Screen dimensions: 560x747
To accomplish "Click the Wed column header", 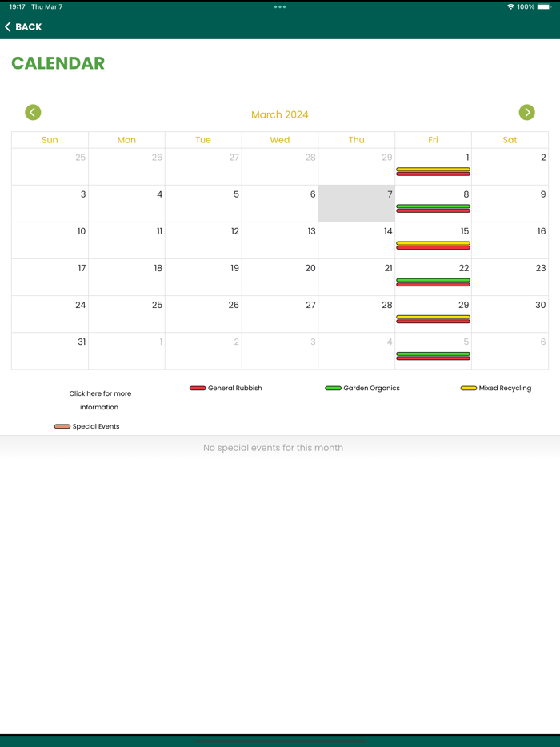I will pos(280,140).
